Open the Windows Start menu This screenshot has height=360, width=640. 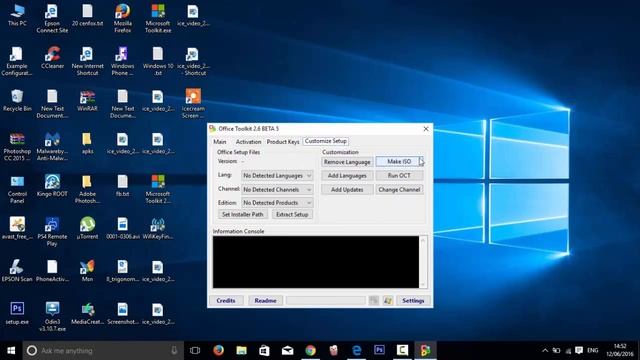(x=11, y=350)
